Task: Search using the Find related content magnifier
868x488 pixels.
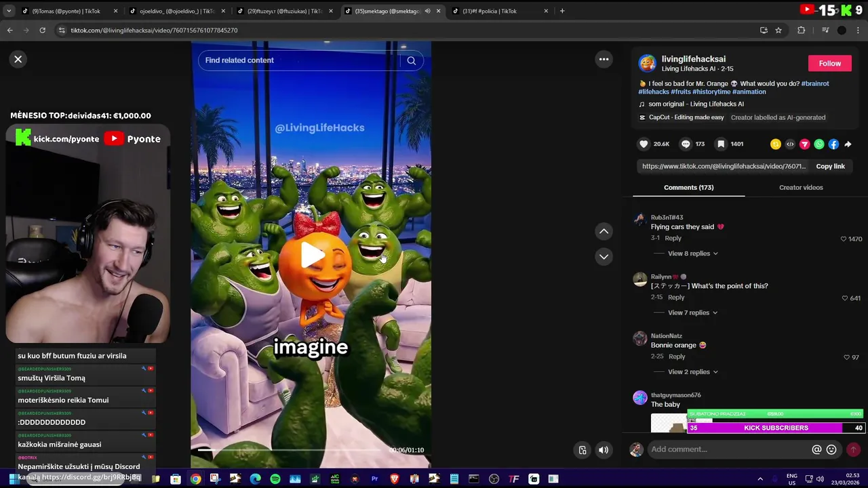Action: [411, 60]
